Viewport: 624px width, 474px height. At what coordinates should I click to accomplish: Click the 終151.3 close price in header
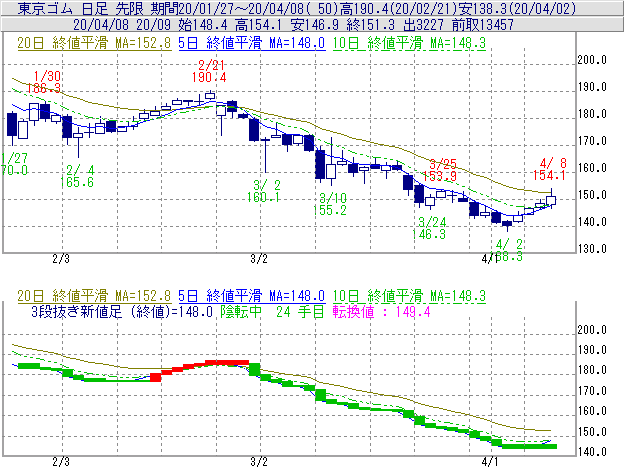pos(370,25)
